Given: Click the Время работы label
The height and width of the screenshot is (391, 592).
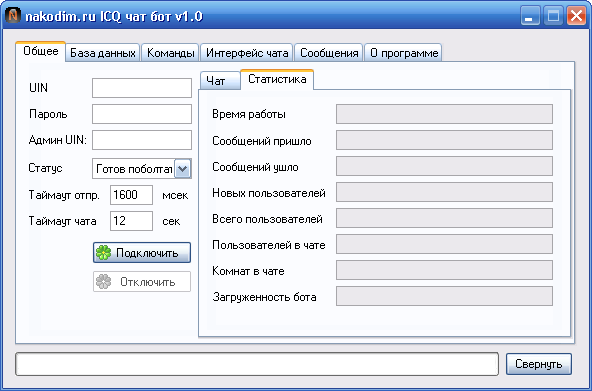Looking at the screenshot, I should pyautogui.click(x=249, y=114).
